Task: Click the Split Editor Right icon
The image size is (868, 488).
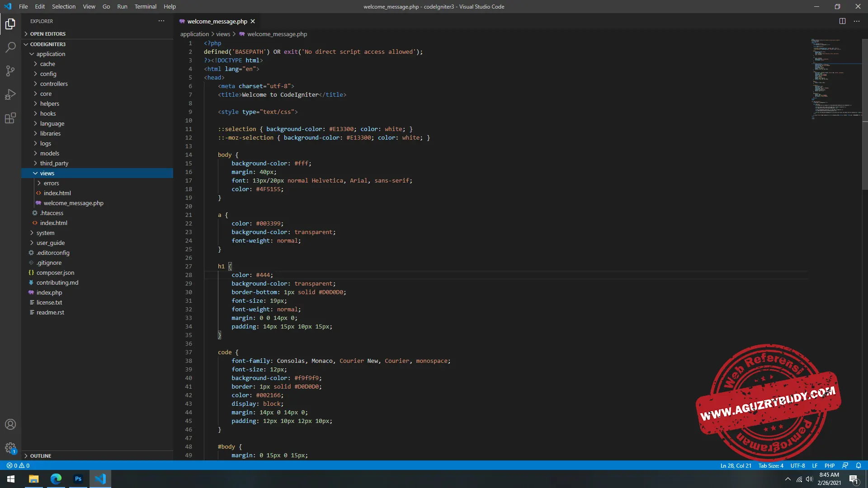Action: [842, 21]
